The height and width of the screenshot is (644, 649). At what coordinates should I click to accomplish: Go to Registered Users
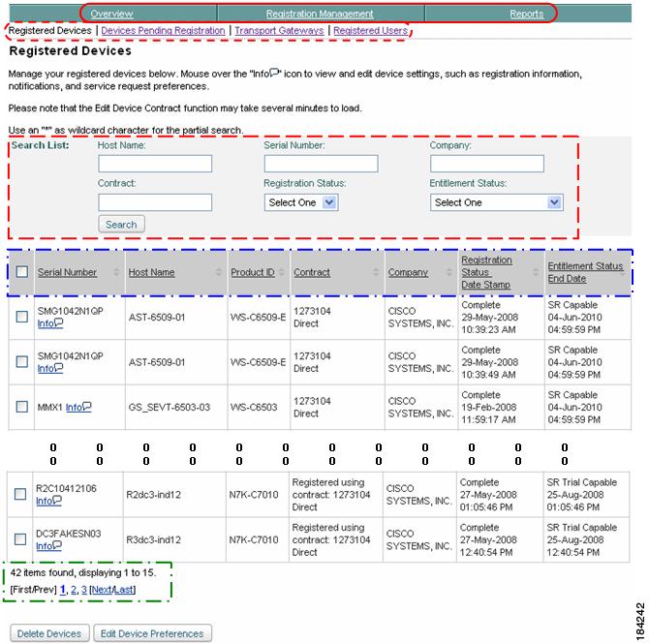(x=370, y=31)
